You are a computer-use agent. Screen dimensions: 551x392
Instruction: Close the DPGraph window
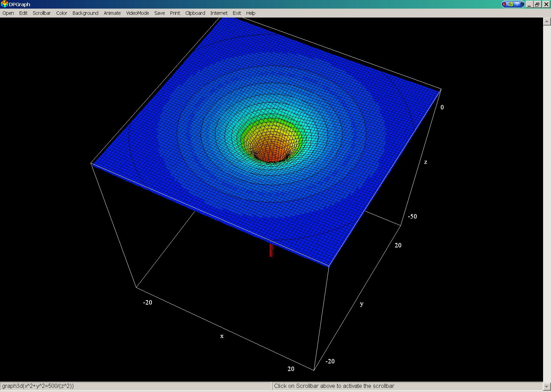click(546, 4)
